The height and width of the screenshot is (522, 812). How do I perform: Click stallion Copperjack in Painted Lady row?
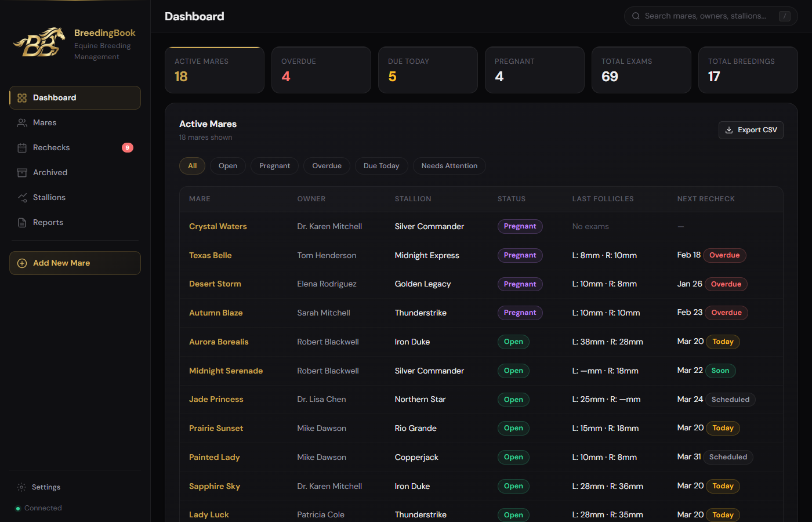[416, 458]
